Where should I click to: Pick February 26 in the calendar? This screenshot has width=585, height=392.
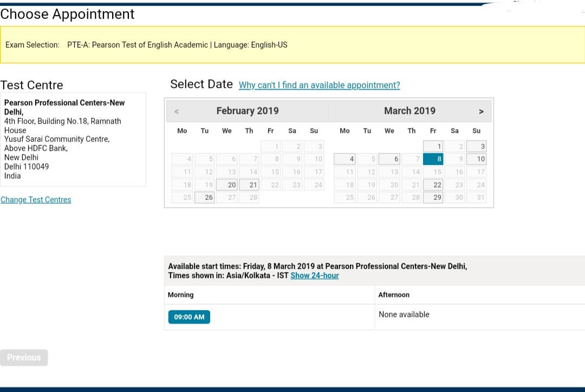coord(204,197)
